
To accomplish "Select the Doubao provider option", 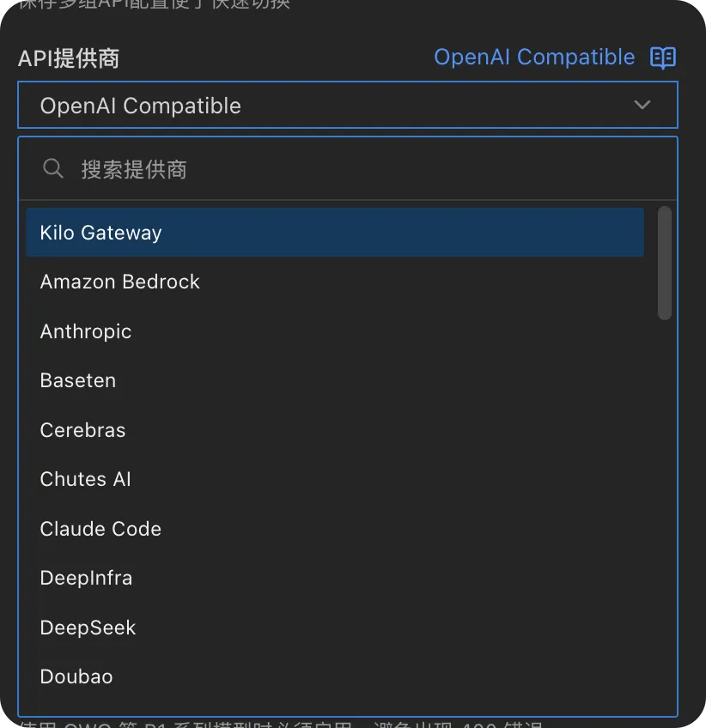I will (76, 676).
